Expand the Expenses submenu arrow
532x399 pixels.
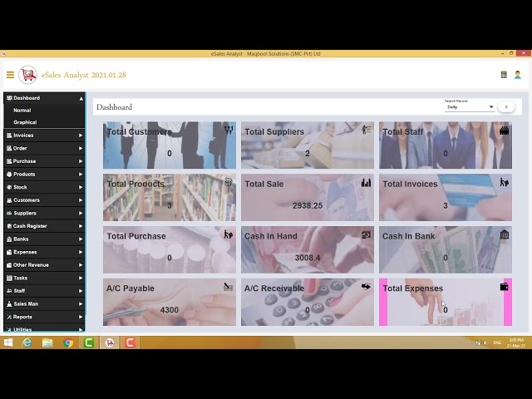point(81,252)
